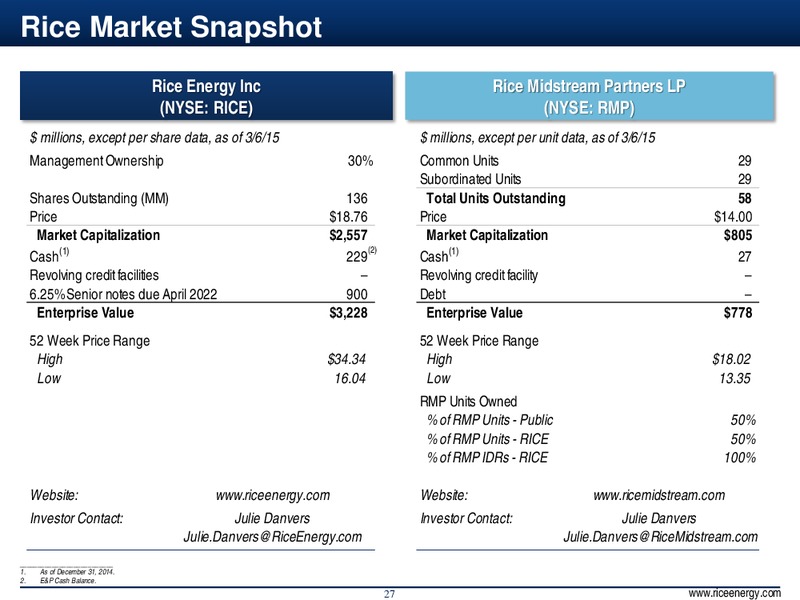Select the 16.04 52-week low value
Viewport: 800px width, 600px height.
coord(350,378)
